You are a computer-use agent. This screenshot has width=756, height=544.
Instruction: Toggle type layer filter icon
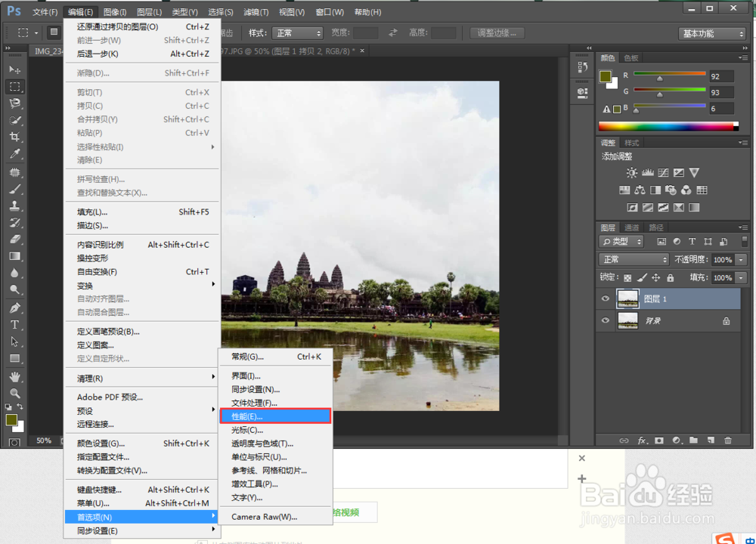click(692, 242)
